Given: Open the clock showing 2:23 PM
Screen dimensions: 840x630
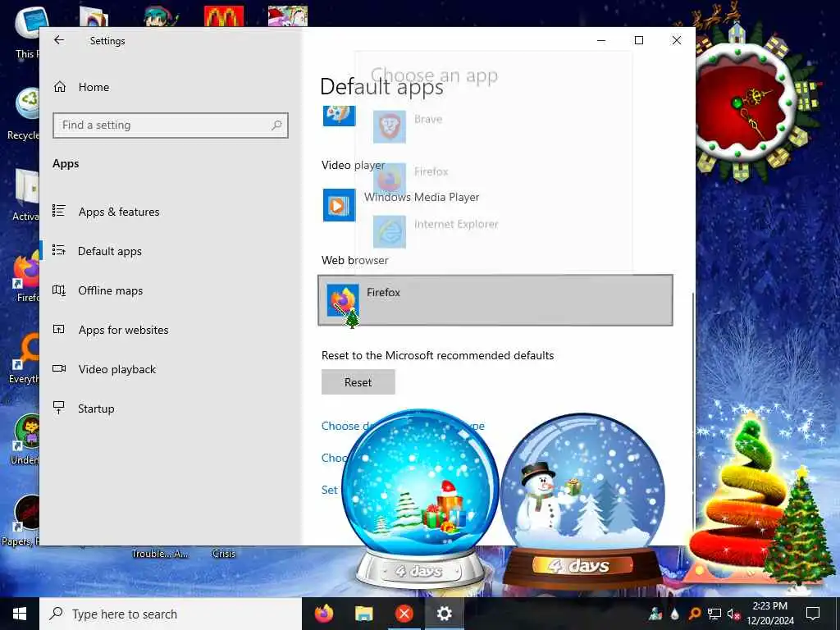Looking at the screenshot, I should [769, 614].
